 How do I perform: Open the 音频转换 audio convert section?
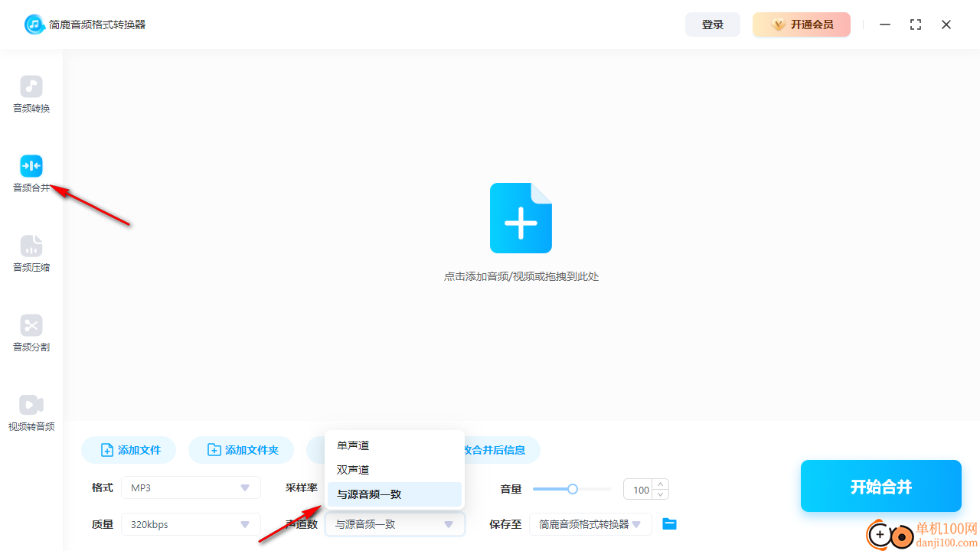(x=31, y=95)
